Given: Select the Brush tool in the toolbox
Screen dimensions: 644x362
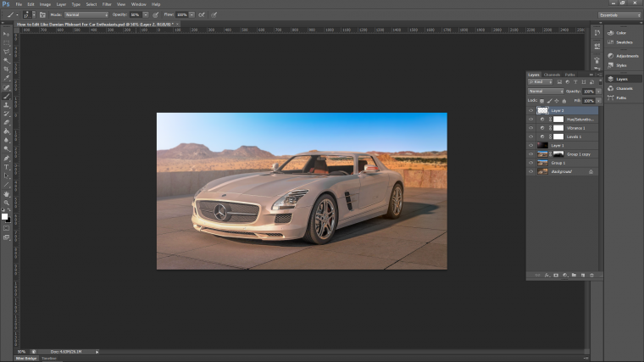Looking at the screenshot, I should coord(6,96).
